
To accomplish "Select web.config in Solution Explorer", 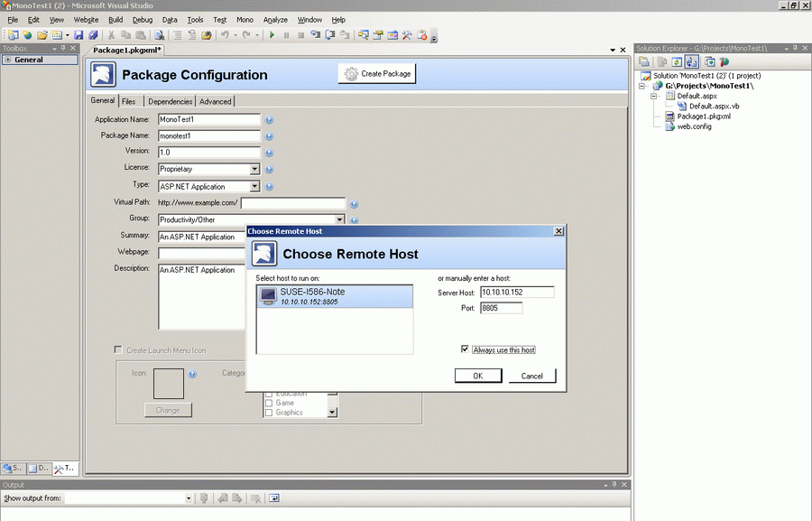I will tap(694, 126).
